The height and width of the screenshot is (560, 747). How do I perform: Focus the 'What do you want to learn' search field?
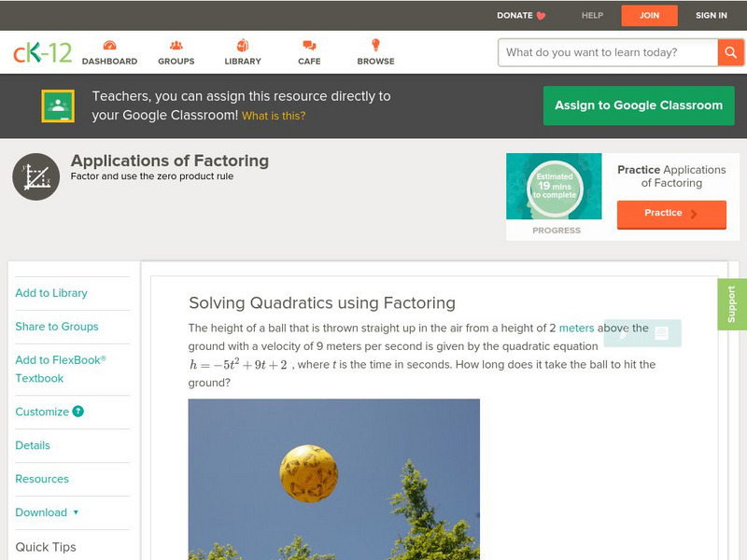pos(608,52)
